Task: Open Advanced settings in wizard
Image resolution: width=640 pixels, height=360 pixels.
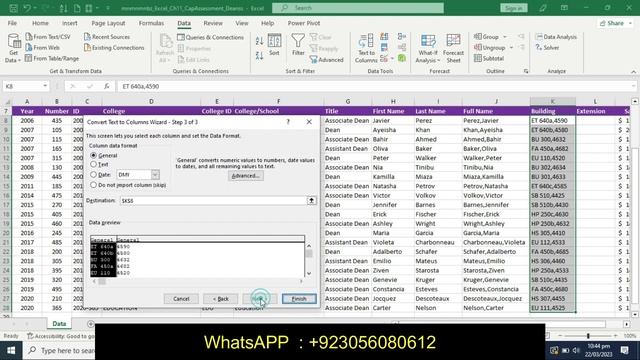Action: (246, 176)
